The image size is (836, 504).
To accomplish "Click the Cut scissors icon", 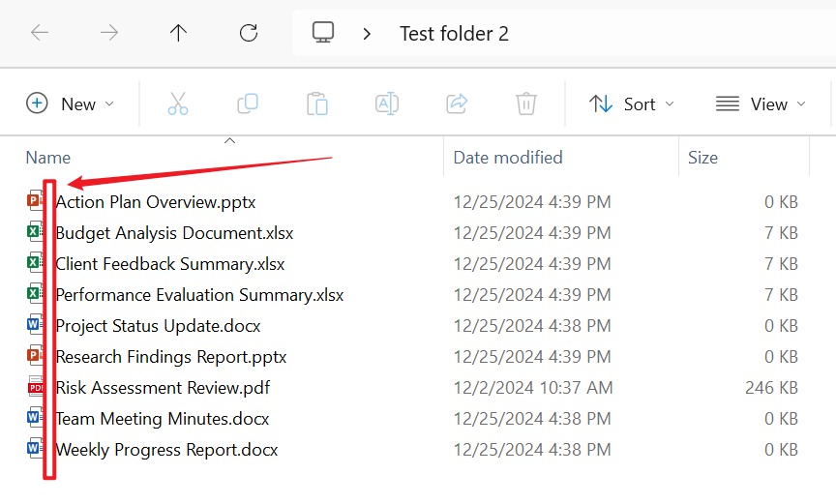I will point(177,104).
